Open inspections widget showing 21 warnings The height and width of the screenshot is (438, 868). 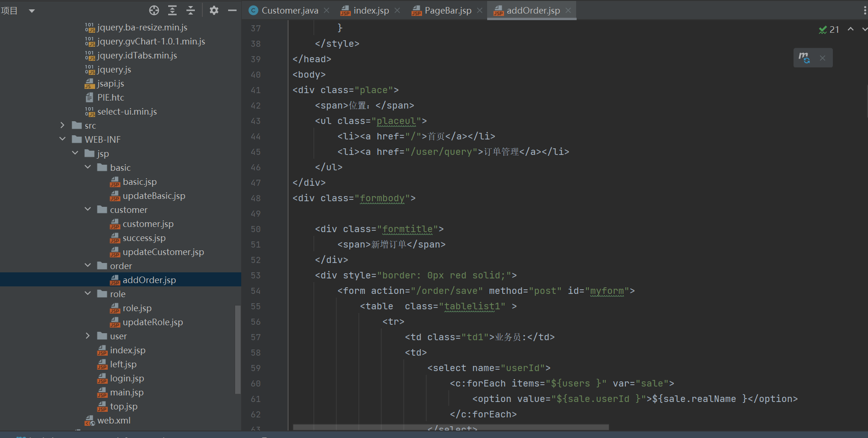coord(829,29)
